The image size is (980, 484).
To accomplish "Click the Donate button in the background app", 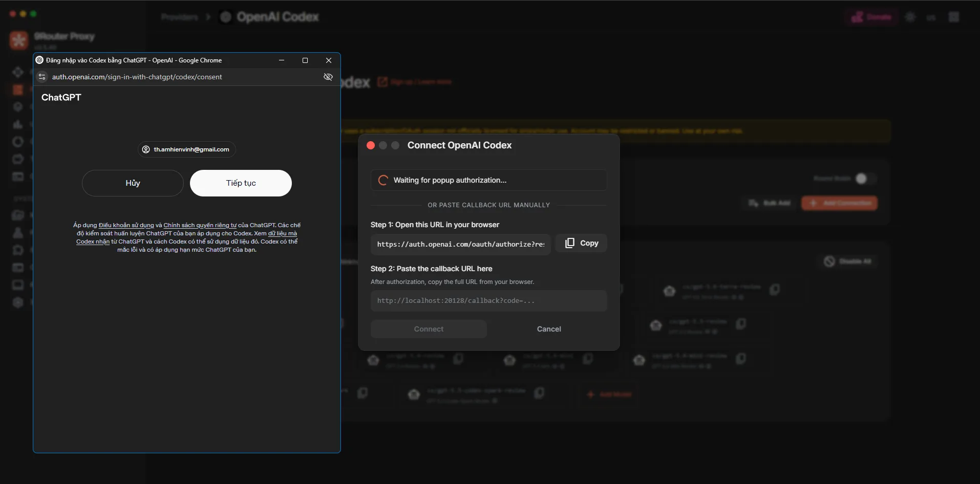I will (871, 17).
